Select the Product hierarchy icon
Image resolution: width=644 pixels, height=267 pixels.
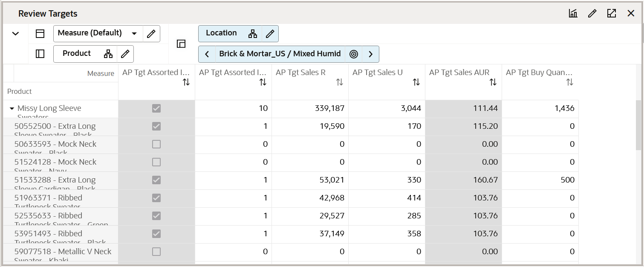point(108,54)
